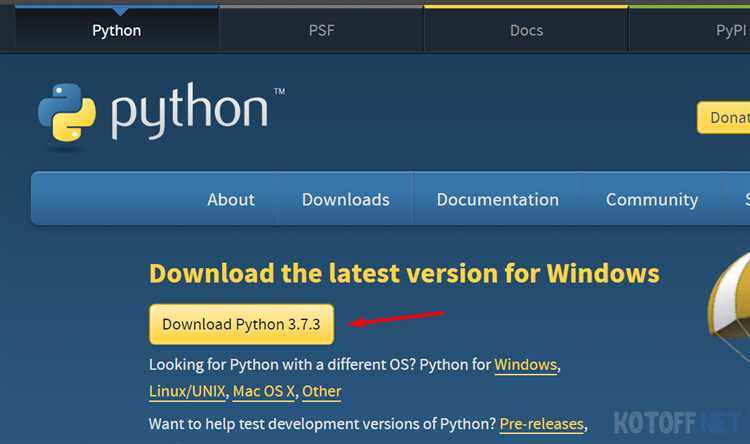This screenshot has width=750, height=444.
Task: Choose the Other OS link
Action: [x=322, y=391]
